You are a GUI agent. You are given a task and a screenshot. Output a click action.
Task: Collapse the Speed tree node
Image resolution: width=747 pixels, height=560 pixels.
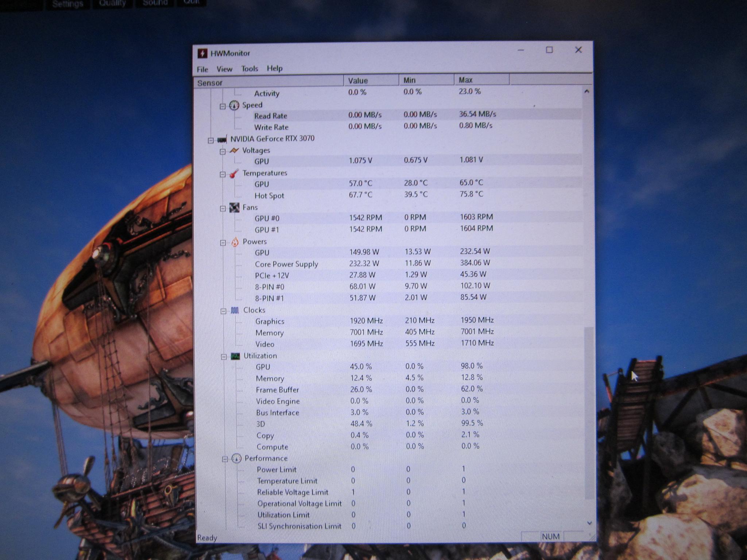(x=222, y=106)
